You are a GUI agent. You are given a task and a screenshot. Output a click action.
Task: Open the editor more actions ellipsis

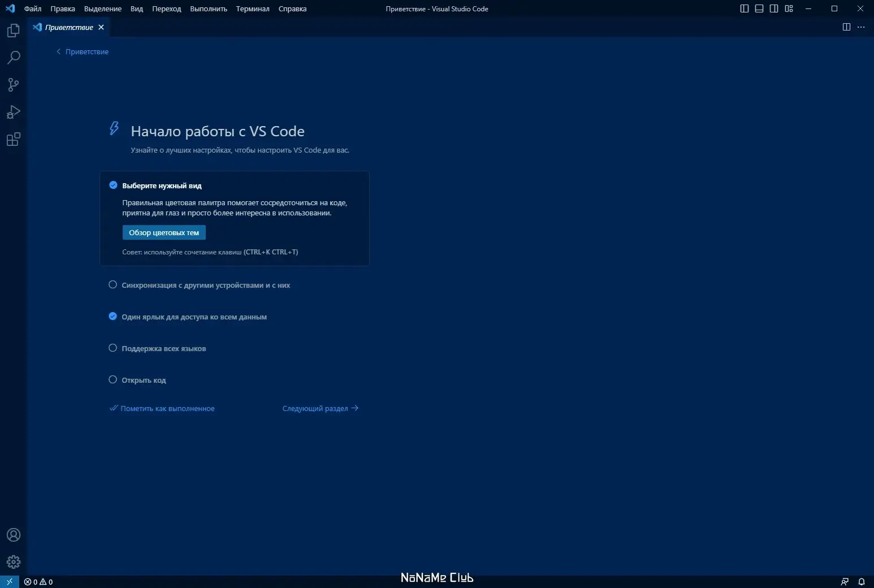tap(861, 27)
